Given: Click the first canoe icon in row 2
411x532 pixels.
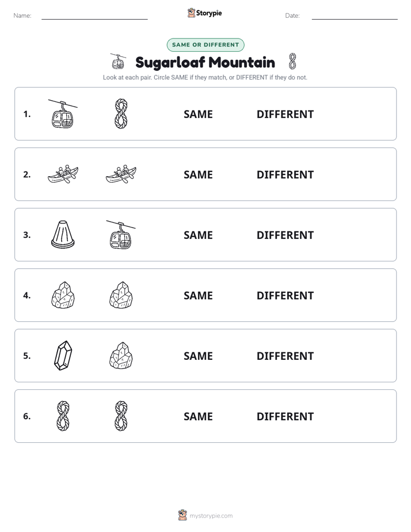Looking at the screenshot, I should pos(63,174).
